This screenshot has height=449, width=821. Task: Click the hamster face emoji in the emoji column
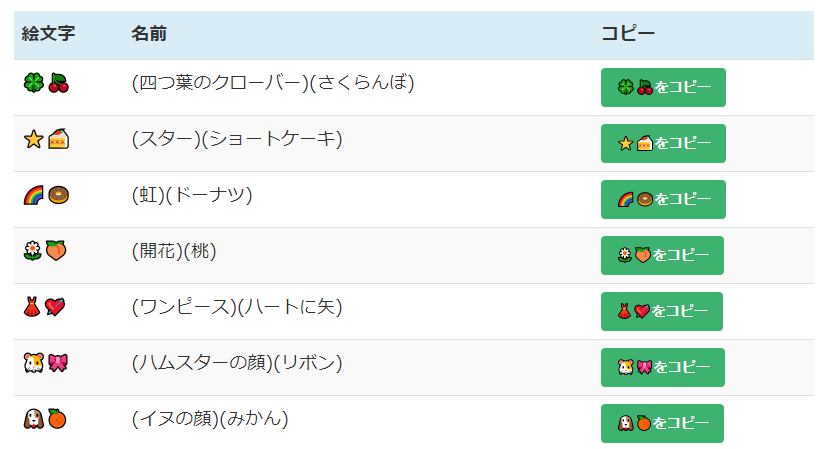tap(33, 363)
